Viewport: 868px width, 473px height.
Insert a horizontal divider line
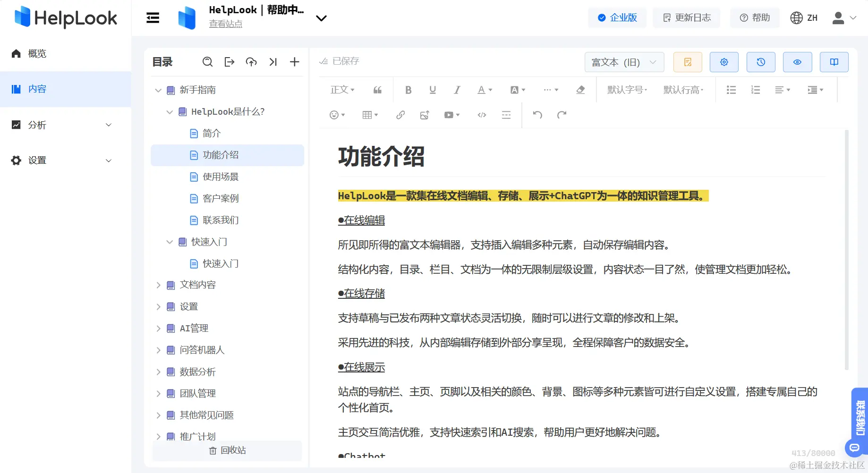506,115
